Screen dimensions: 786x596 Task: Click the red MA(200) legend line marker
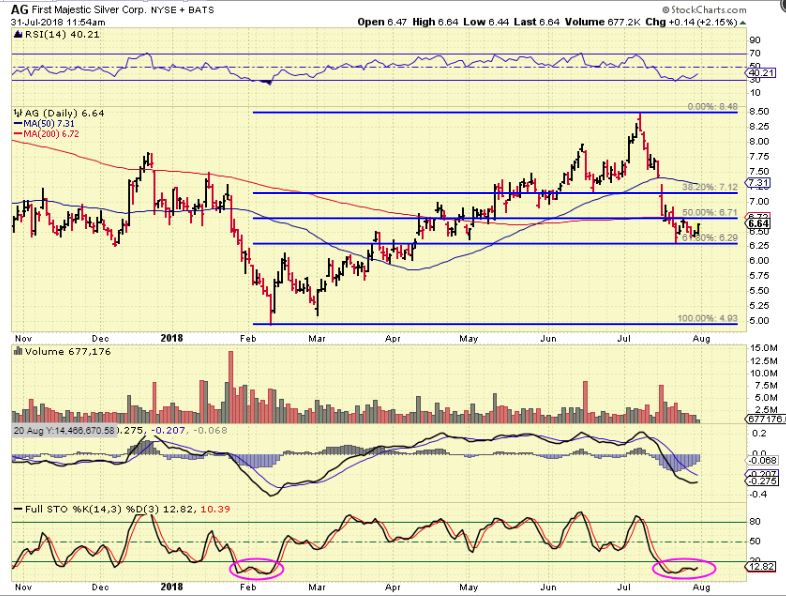pyautogui.click(x=18, y=134)
